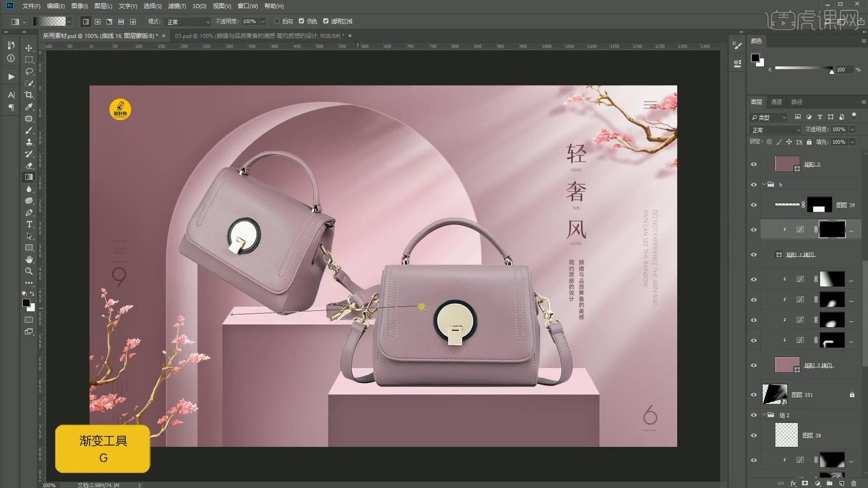Image resolution: width=868 pixels, height=488 pixels.
Task: Hide layer 图层 351
Action: point(754,394)
